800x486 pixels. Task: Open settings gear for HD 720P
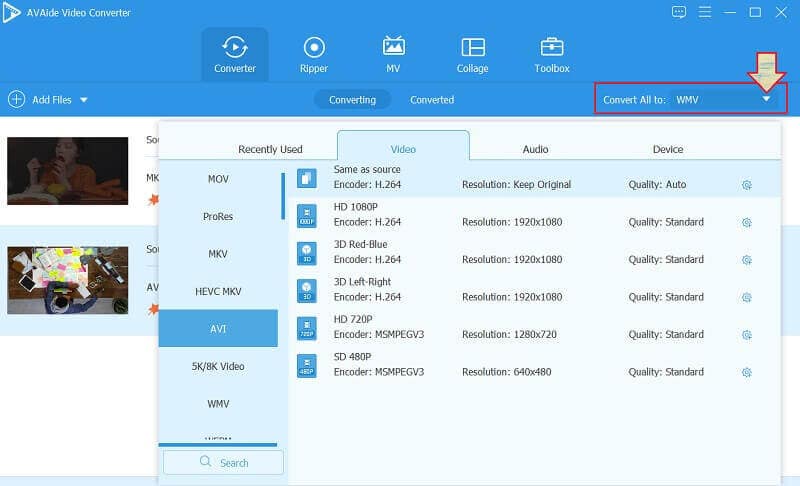tap(747, 335)
